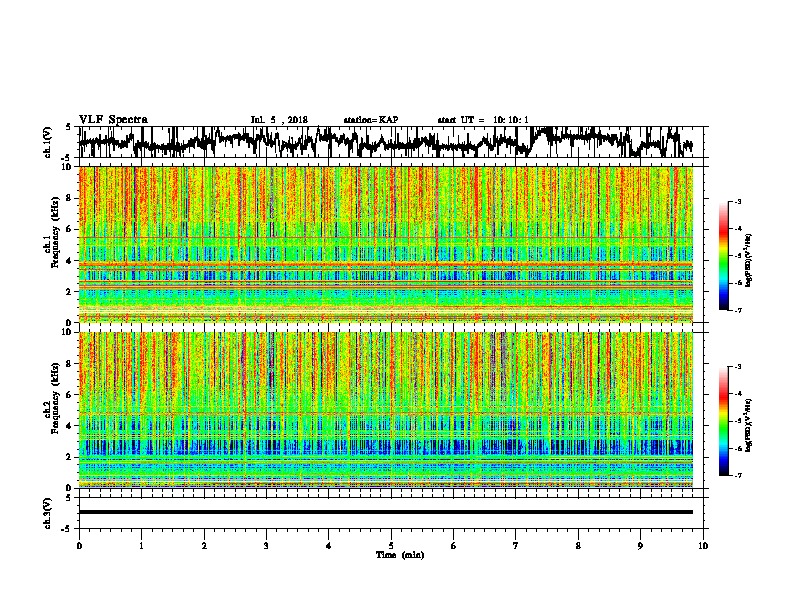Click the time axis tick label "1"
The image size is (792, 612).
point(141,546)
